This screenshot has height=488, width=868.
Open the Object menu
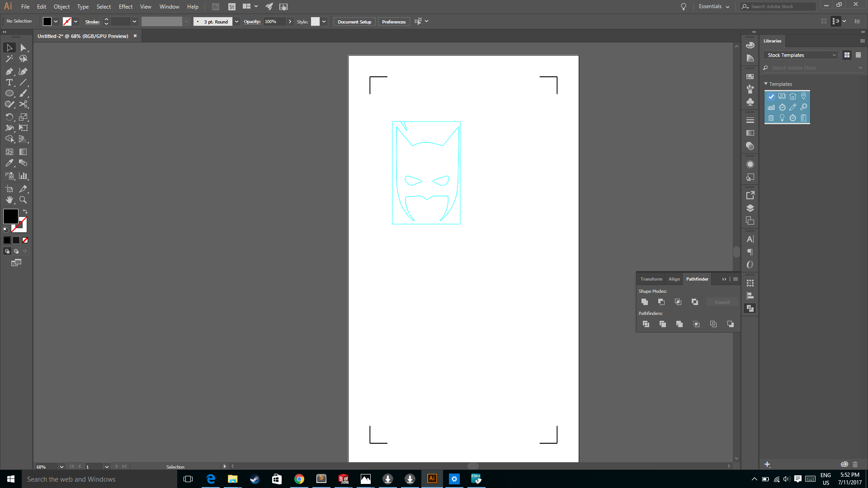point(61,7)
